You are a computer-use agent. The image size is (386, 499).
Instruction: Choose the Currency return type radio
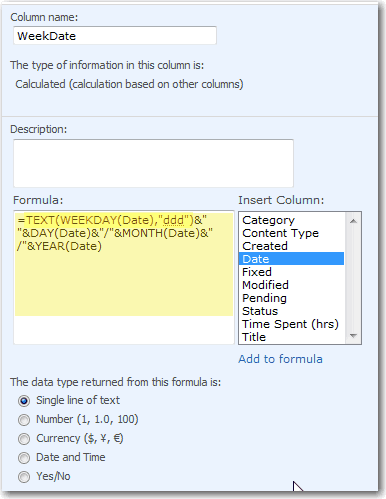24,439
